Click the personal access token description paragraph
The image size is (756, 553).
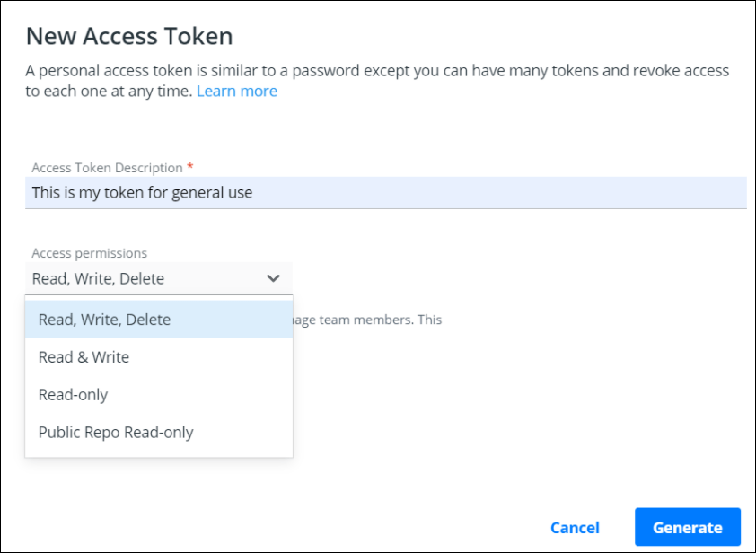377,80
